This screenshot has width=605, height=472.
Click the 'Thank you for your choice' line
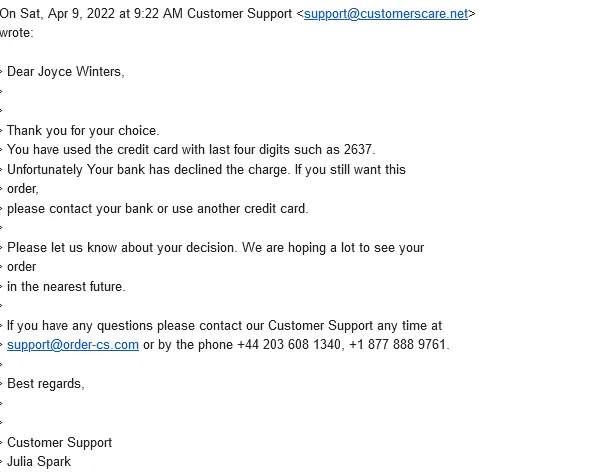point(83,130)
